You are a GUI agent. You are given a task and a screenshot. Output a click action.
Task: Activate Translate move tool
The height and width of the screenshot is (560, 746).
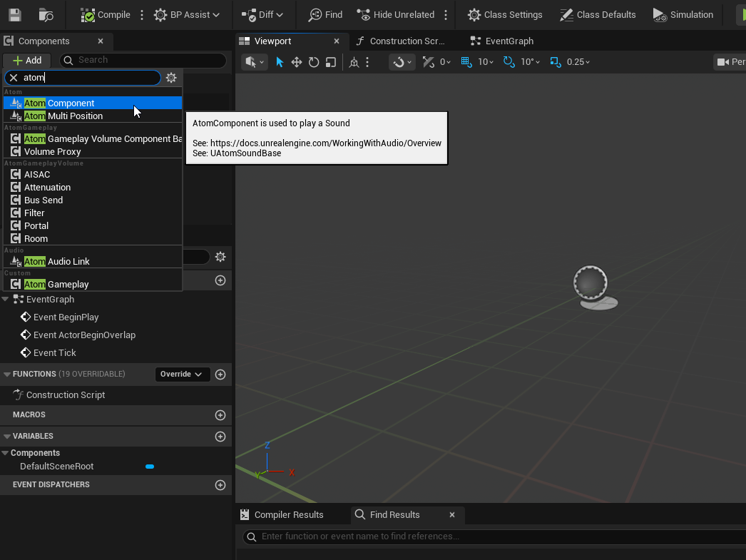[297, 62]
